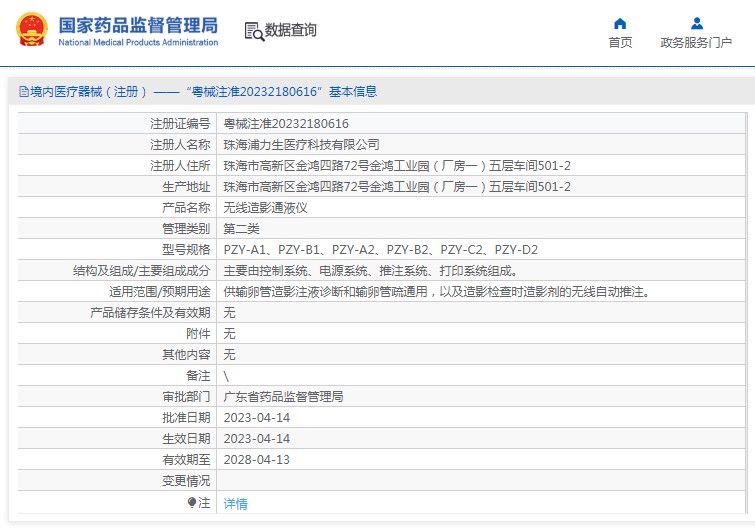Click National Medical Products Administration text
Screen dimensions: 755x530
point(138,42)
